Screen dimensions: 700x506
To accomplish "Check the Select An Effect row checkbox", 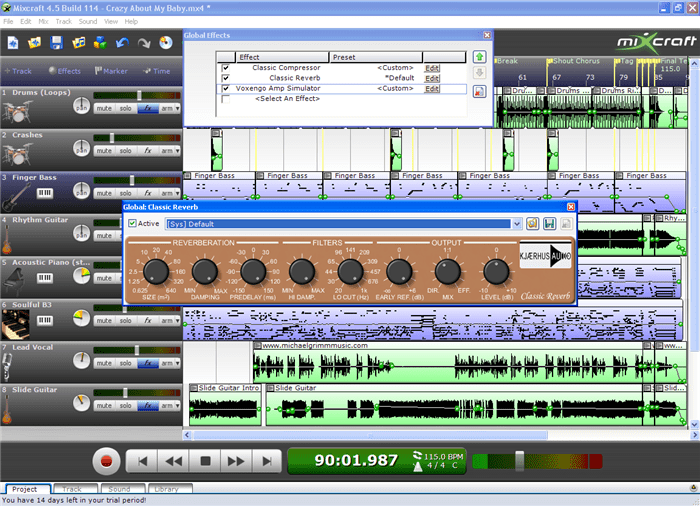I will (x=226, y=99).
